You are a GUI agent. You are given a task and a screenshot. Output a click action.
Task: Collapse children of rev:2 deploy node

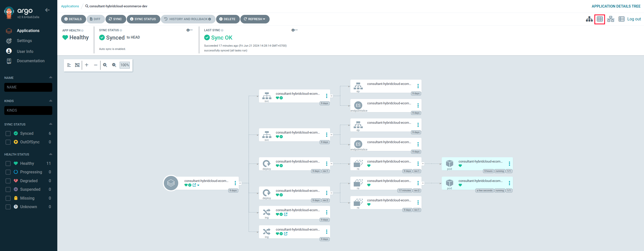coord(331,193)
